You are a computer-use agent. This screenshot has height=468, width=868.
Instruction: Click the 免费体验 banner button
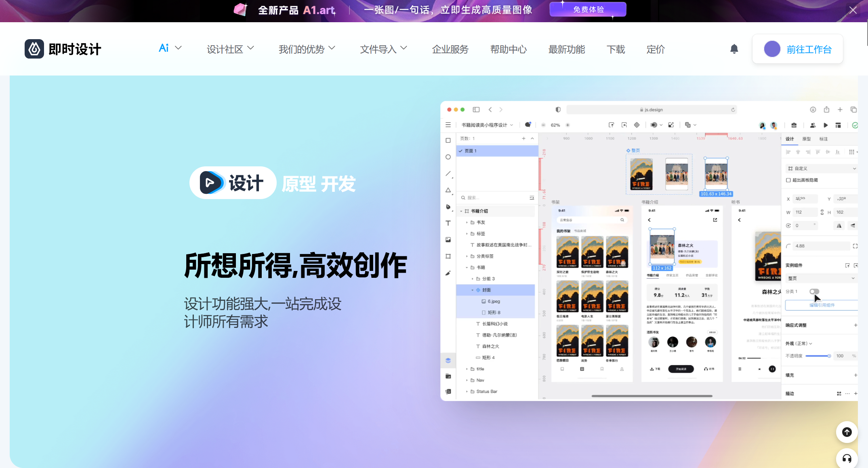588,9
